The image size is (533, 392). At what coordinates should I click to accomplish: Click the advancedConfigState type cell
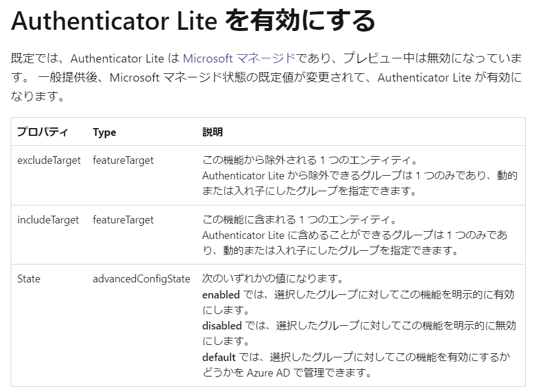tap(141, 279)
